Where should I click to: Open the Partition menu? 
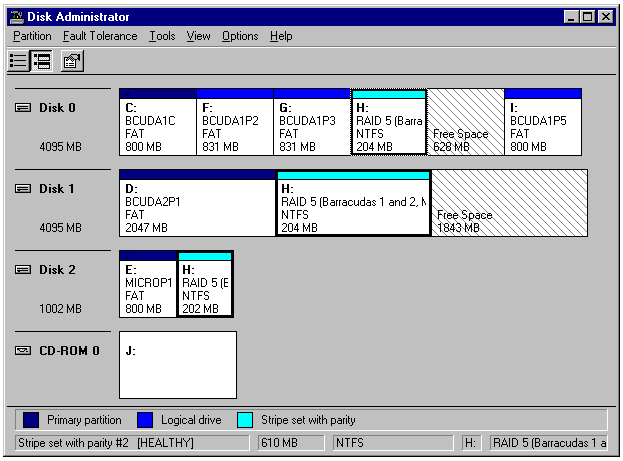point(32,36)
